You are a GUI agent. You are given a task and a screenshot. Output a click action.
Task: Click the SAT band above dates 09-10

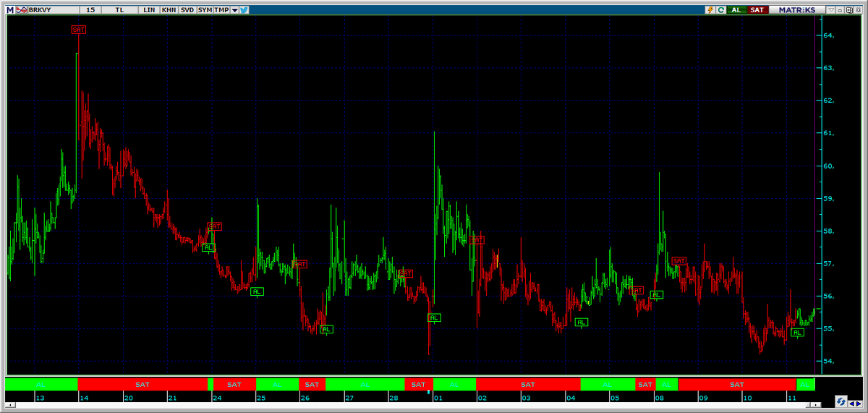coord(737,384)
